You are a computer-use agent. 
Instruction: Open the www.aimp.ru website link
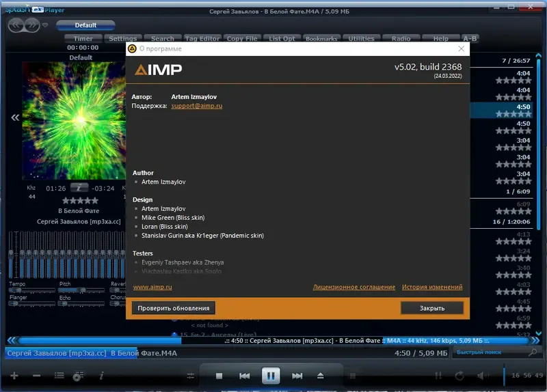point(152,287)
